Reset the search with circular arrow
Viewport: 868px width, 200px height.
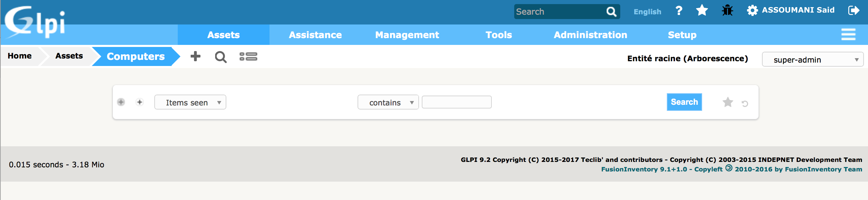[745, 103]
